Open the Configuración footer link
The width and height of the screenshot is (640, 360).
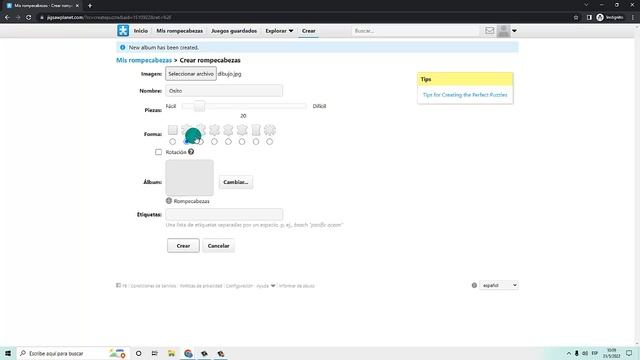239,286
